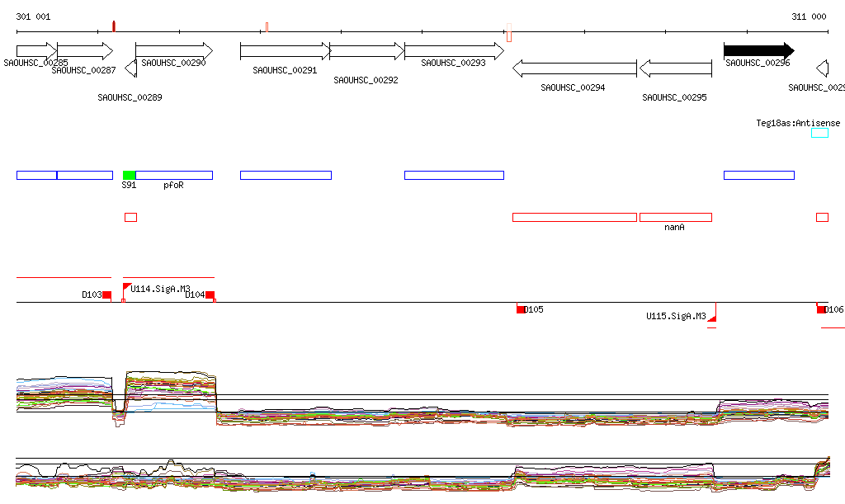Click the small red box below S91
This screenshot has width=845, height=504.
click(x=131, y=218)
